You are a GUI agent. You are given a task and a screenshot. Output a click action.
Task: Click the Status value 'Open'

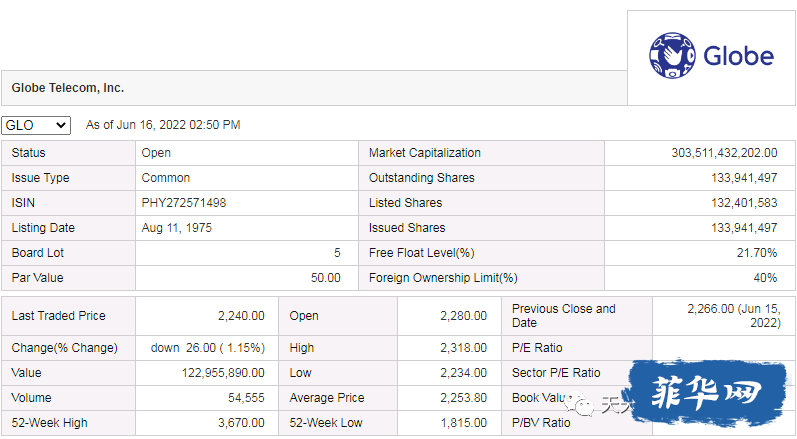click(156, 153)
